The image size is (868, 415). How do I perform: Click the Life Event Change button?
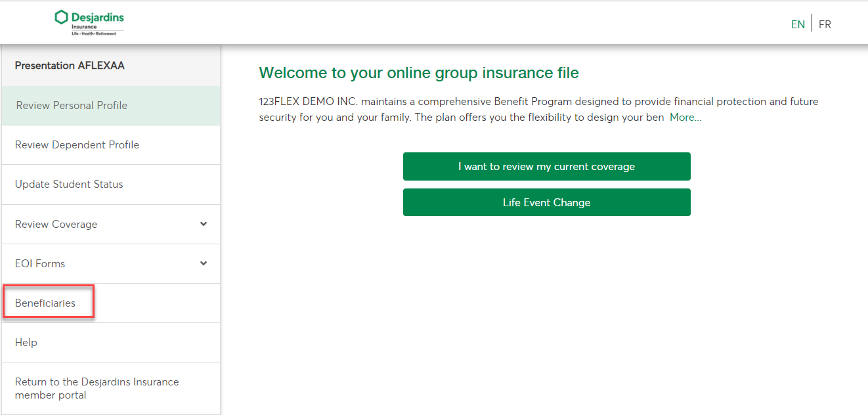(546, 202)
